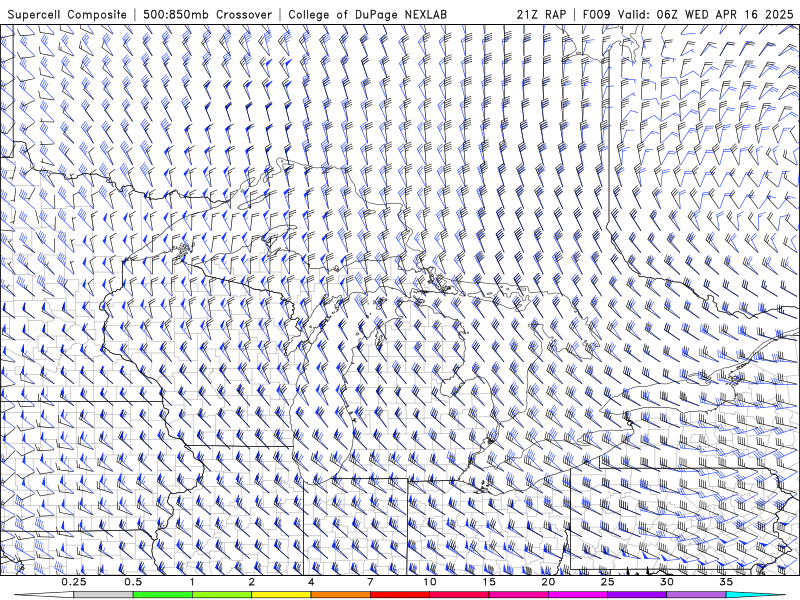Screen dimensions: 800x600
Task: Click the '10' color scale label
Action: 430,582
